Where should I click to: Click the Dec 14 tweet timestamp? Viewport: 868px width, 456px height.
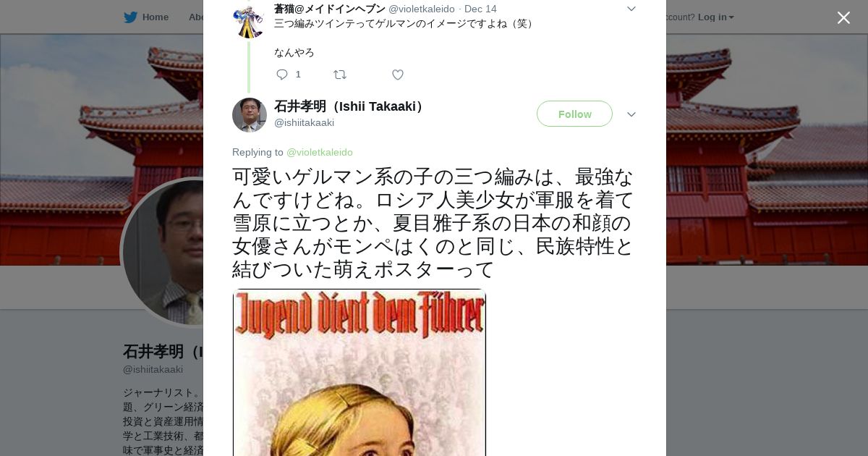click(x=480, y=9)
